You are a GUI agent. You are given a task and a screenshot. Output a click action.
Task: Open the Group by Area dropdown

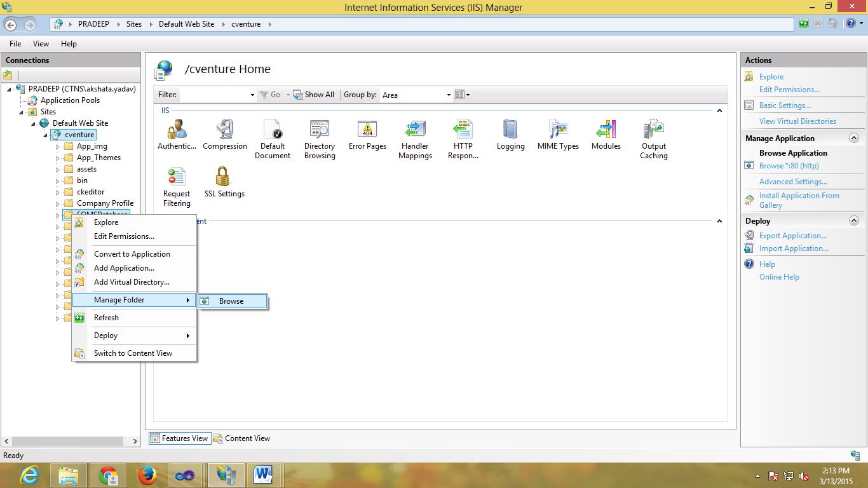(416, 95)
